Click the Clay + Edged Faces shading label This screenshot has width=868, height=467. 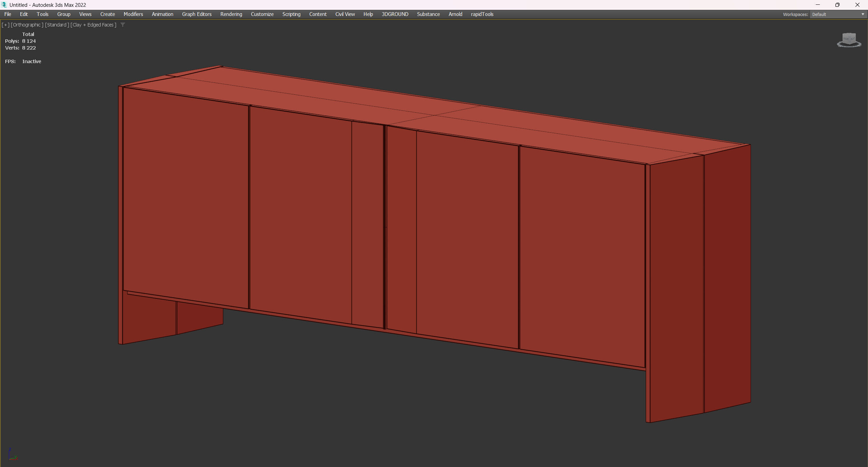(93, 25)
